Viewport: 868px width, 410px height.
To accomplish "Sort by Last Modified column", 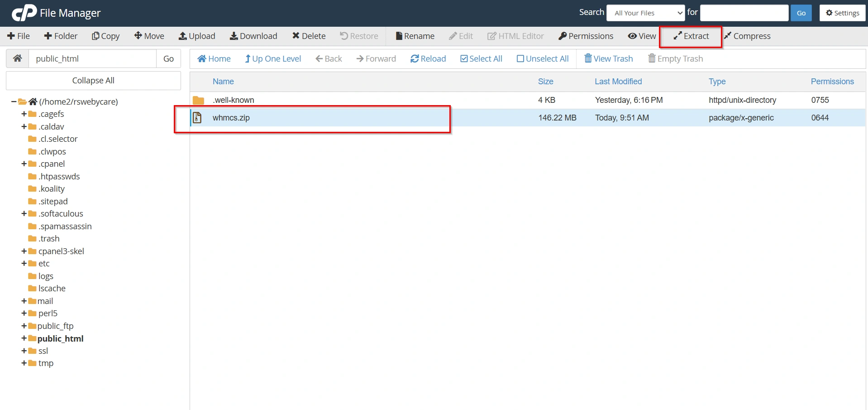I will (618, 82).
